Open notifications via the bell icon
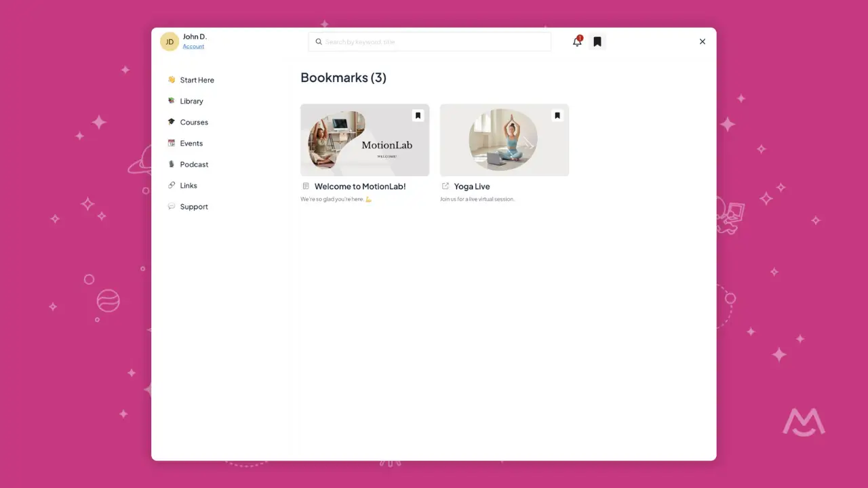 tap(576, 42)
